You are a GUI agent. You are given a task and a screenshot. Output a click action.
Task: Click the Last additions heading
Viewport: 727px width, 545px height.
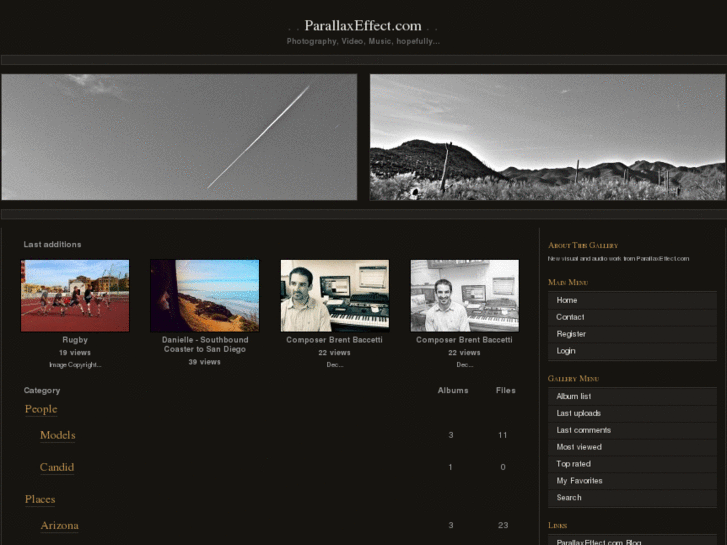pyautogui.click(x=52, y=244)
